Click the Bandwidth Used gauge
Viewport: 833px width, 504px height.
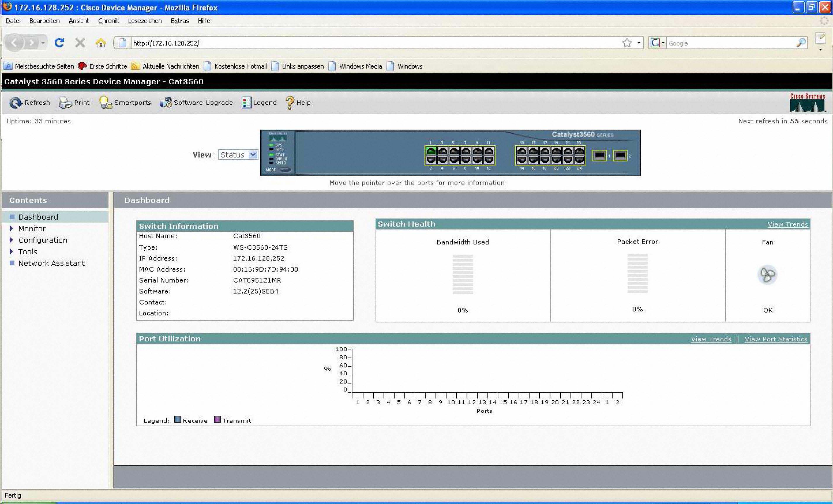pyautogui.click(x=462, y=275)
